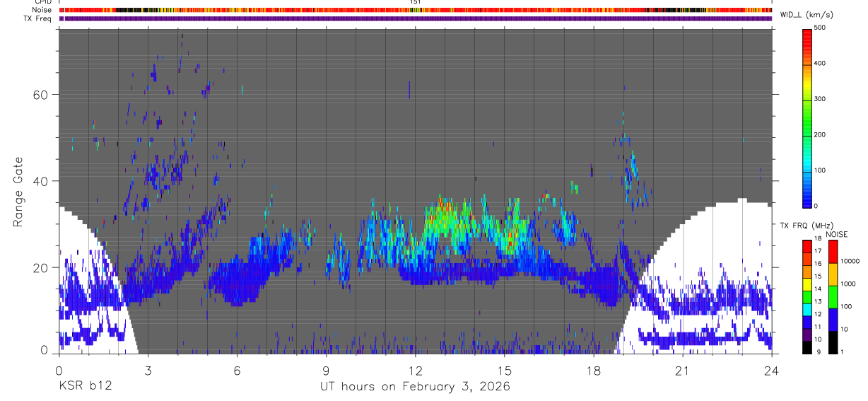Image resolution: width=868 pixels, height=401 pixels.
Task: Click the 9 tick on UT hours axis
Action: (326, 370)
